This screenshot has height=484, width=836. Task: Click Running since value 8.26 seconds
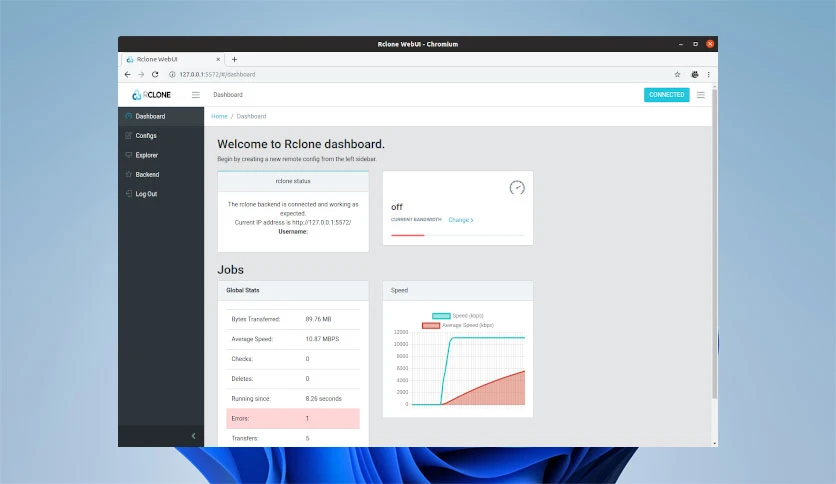tap(324, 399)
